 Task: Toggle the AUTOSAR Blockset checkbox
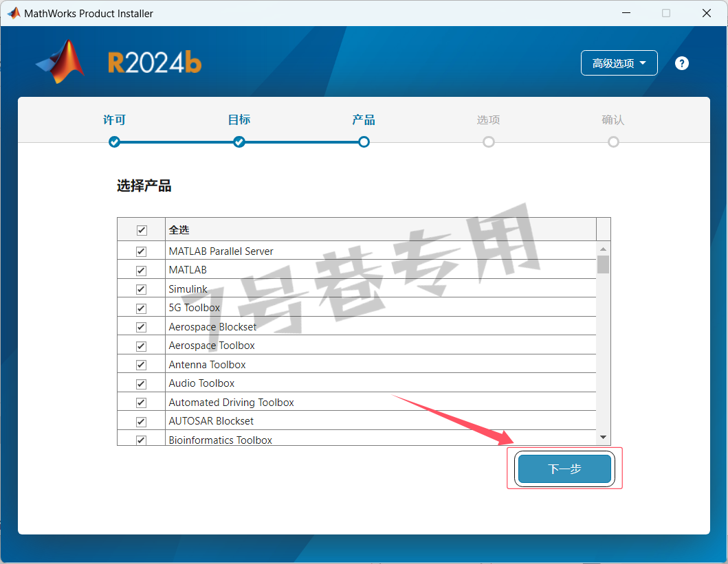point(141,422)
